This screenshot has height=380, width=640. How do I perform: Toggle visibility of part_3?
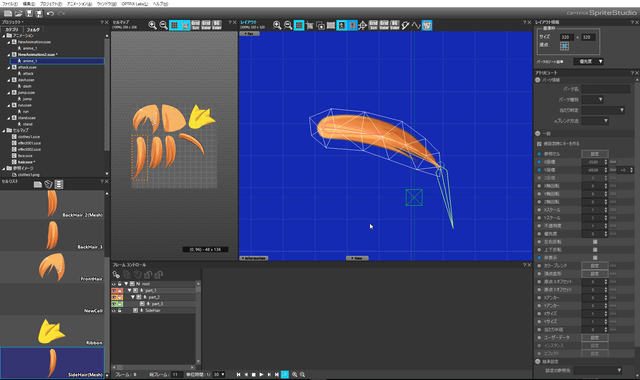(x=114, y=304)
